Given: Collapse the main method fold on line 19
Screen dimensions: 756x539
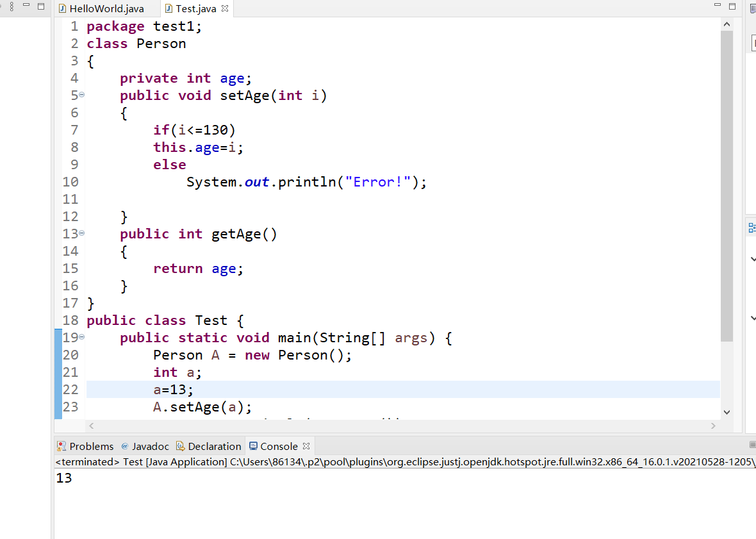Looking at the screenshot, I should point(82,336).
